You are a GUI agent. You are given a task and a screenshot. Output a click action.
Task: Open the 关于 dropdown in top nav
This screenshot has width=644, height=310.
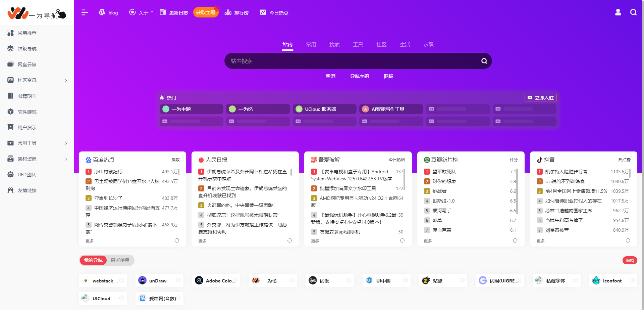[x=141, y=12]
